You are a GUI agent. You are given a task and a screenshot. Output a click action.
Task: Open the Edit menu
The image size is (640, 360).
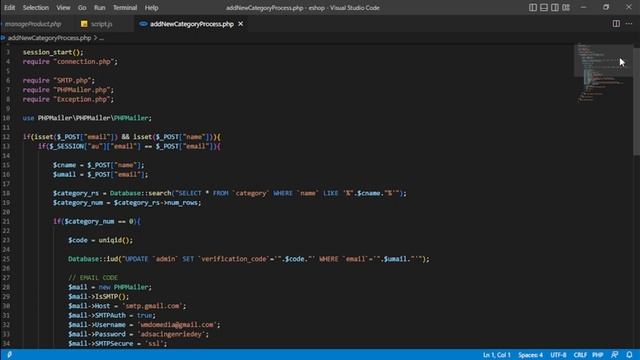pyautogui.click(x=9, y=8)
